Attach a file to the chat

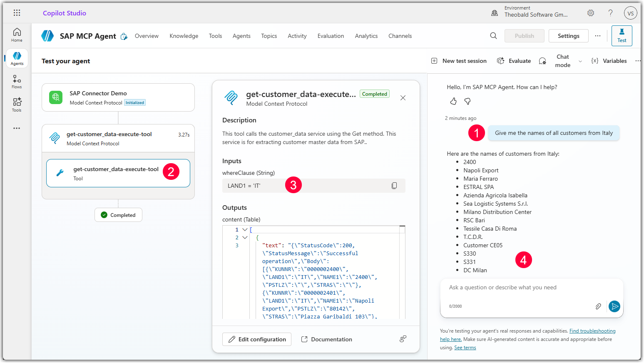click(x=598, y=306)
